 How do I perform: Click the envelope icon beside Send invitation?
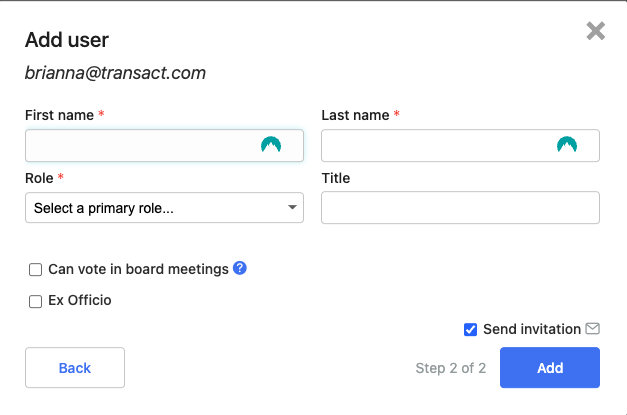[x=593, y=329]
